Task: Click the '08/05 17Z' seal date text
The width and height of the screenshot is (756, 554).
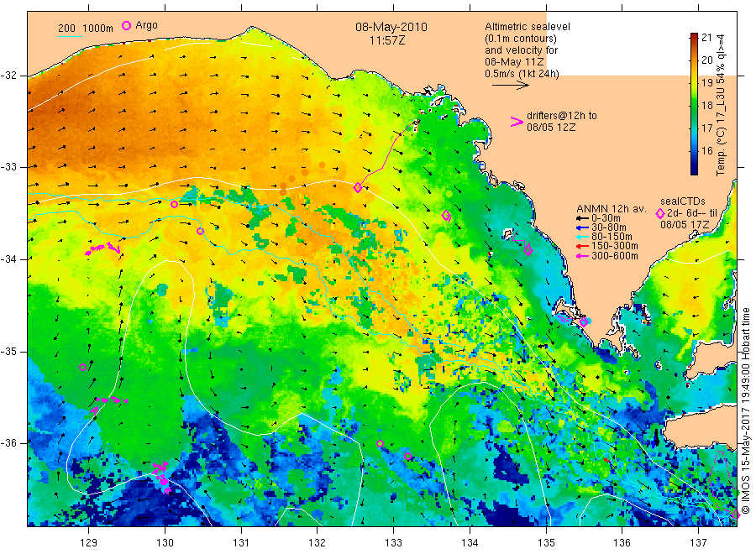Action: click(x=685, y=224)
